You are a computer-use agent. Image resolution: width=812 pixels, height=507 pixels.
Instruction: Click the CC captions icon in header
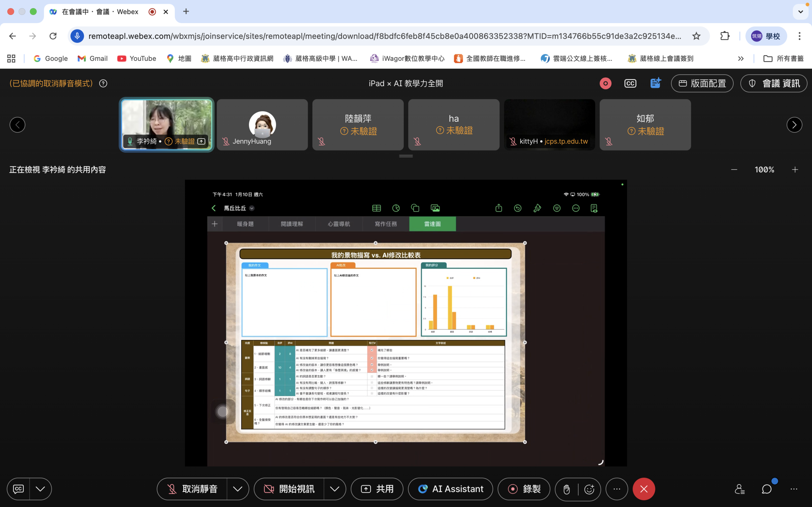[x=630, y=83]
